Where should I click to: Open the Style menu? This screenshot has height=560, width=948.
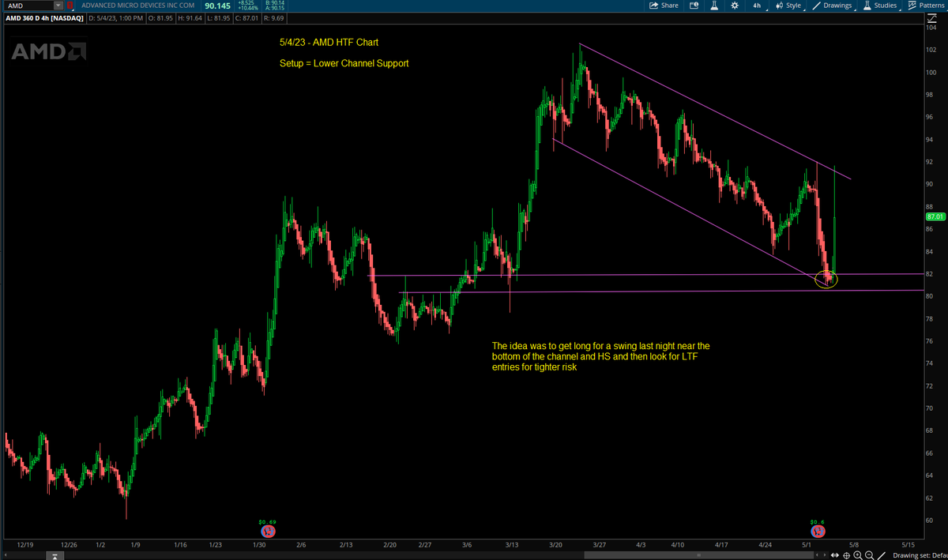pos(791,6)
